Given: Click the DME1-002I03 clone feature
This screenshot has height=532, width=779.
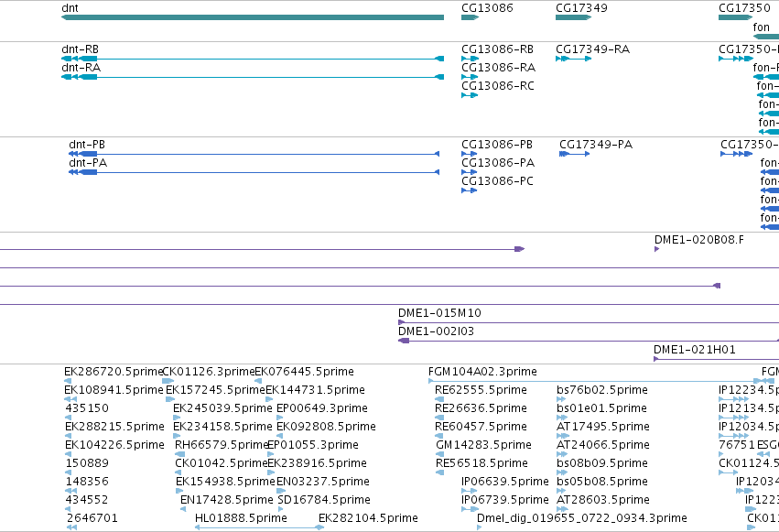Looking at the screenshot, I should point(589,341).
